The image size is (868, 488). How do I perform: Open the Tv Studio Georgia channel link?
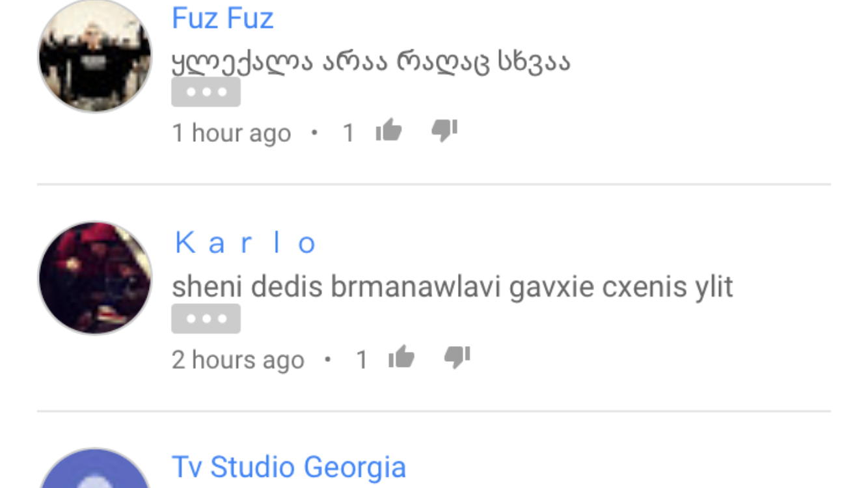tap(289, 467)
